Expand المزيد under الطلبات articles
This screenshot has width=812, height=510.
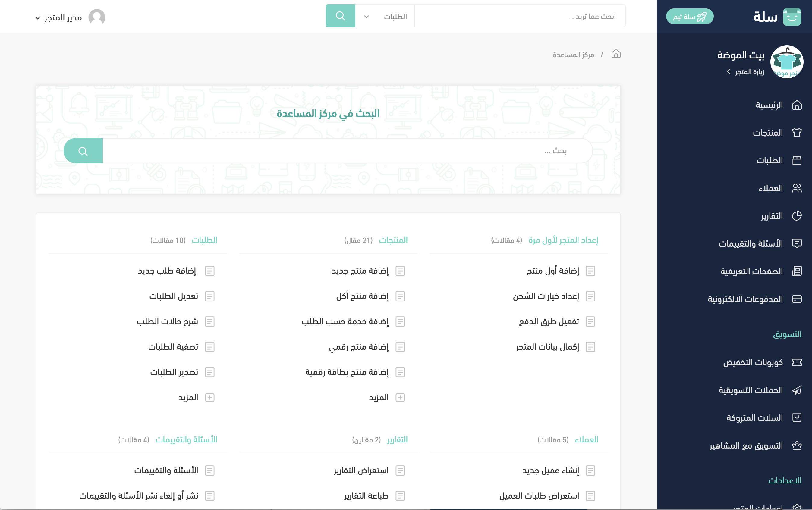(197, 398)
